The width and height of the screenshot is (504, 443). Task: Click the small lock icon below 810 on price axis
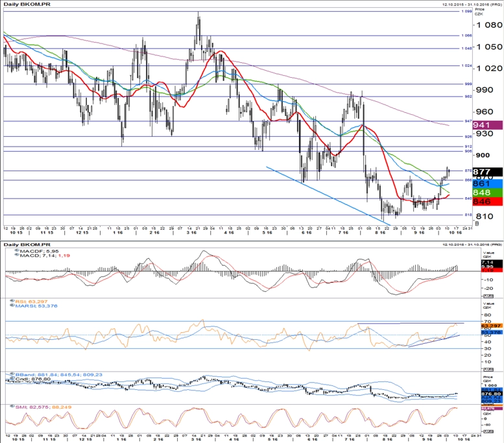[477, 223]
